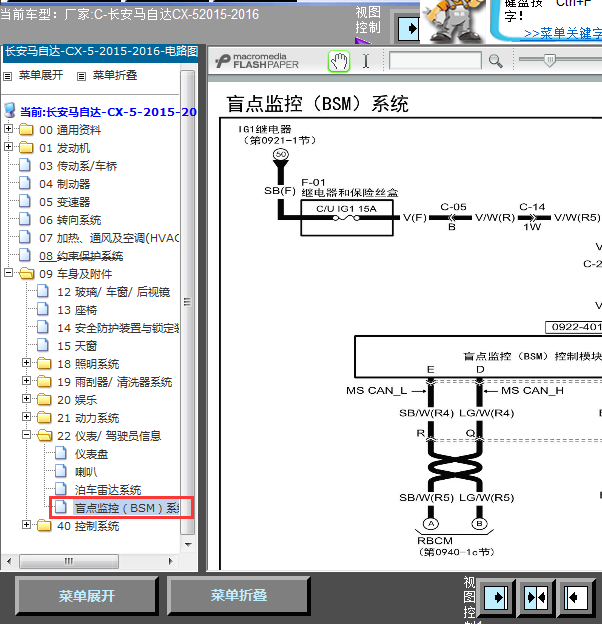Open the 喇叭 document
This screenshot has height=624, width=602.
(x=86, y=472)
